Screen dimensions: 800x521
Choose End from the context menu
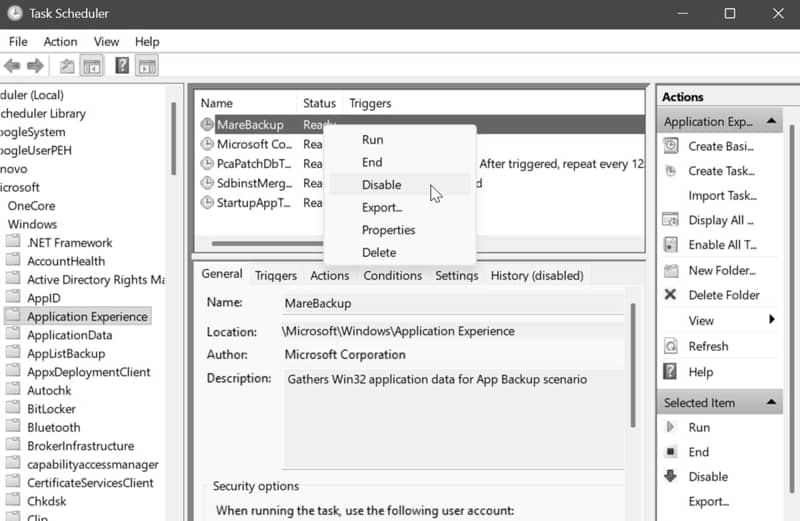pos(400,162)
